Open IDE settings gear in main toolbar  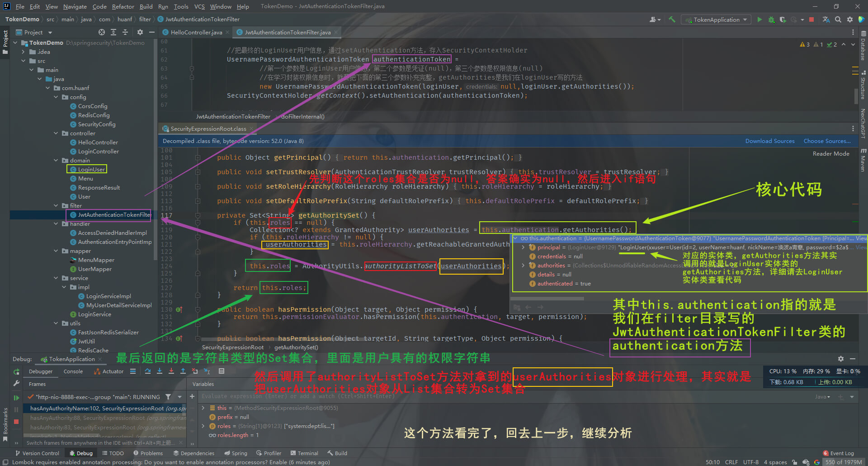[850, 19]
